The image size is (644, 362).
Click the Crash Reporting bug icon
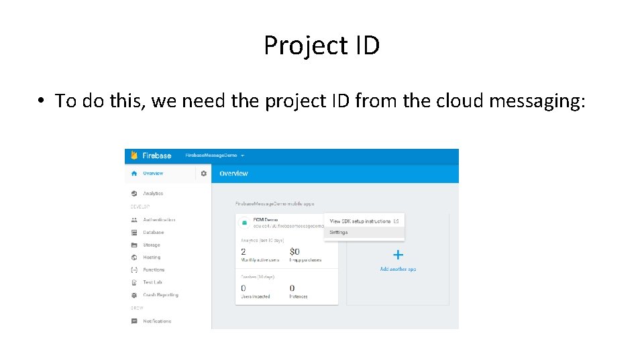[x=134, y=295]
